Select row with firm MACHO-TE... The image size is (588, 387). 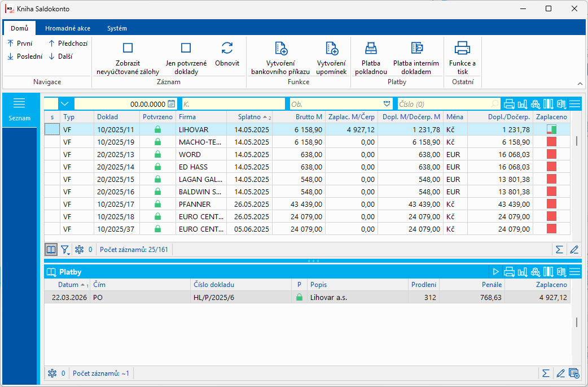pyautogui.click(x=308, y=142)
